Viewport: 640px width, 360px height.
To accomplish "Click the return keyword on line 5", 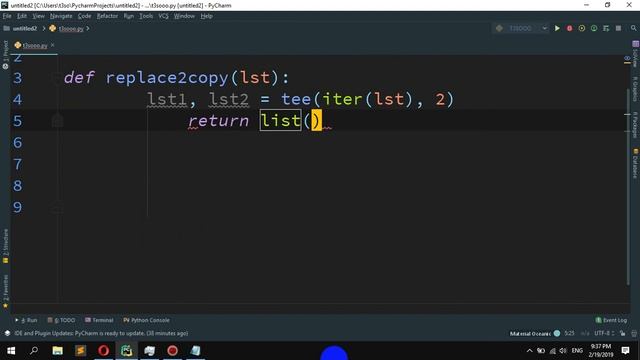I will (218, 121).
